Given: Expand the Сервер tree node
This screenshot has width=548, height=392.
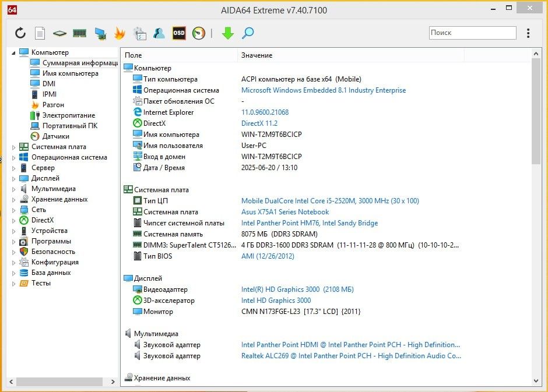Looking at the screenshot, I should (13, 168).
